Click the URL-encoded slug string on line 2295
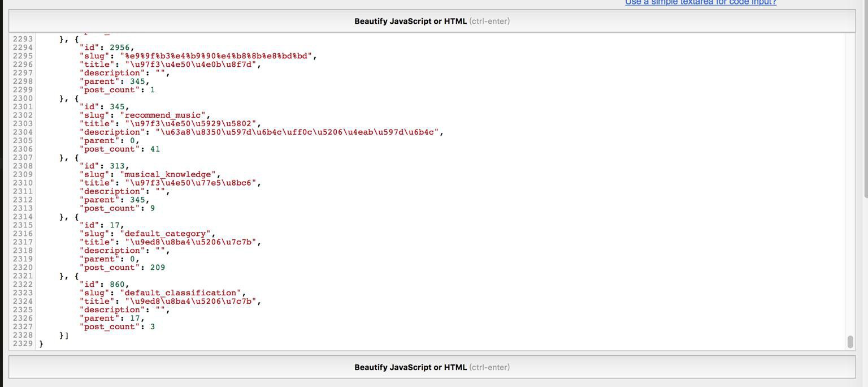 click(x=218, y=56)
